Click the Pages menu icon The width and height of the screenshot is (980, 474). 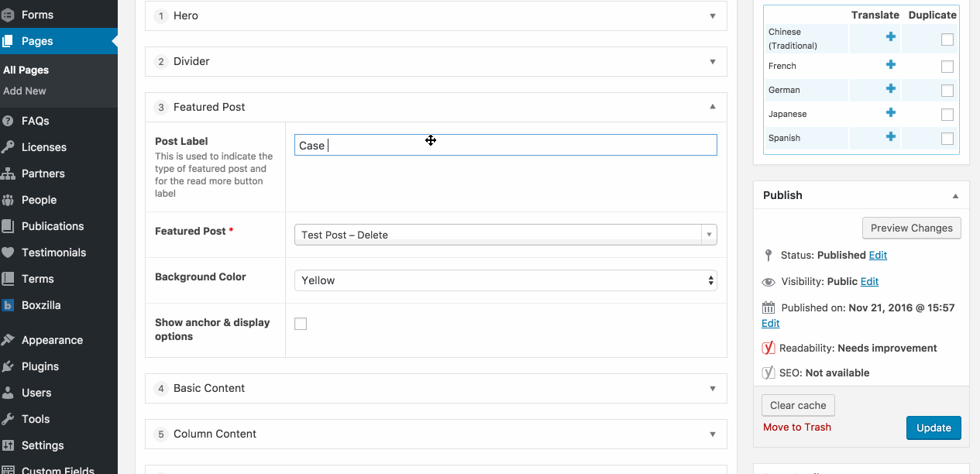pyautogui.click(x=8, y=41)
